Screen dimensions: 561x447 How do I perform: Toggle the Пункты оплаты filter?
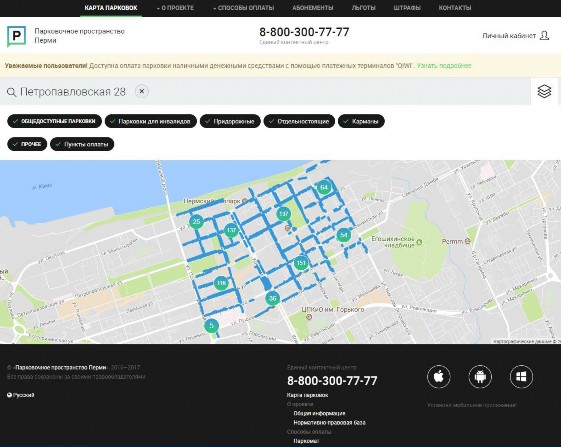tap(82, 144)
